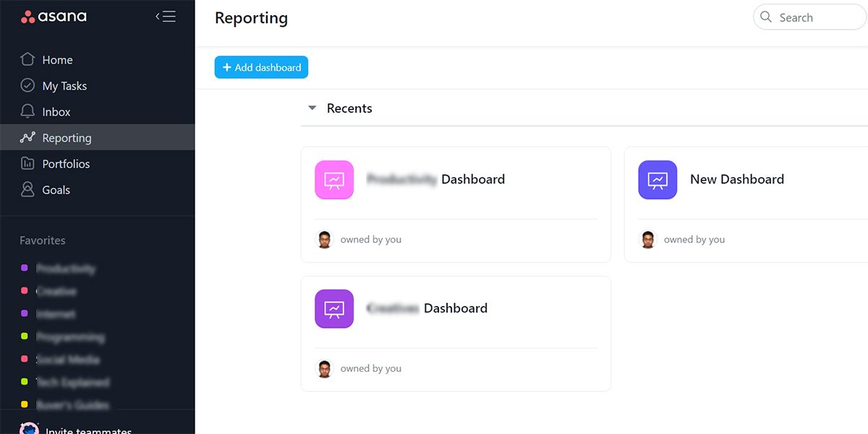
Task: Click owner avatar on New Dashboard card
Action: pos(648,239)
